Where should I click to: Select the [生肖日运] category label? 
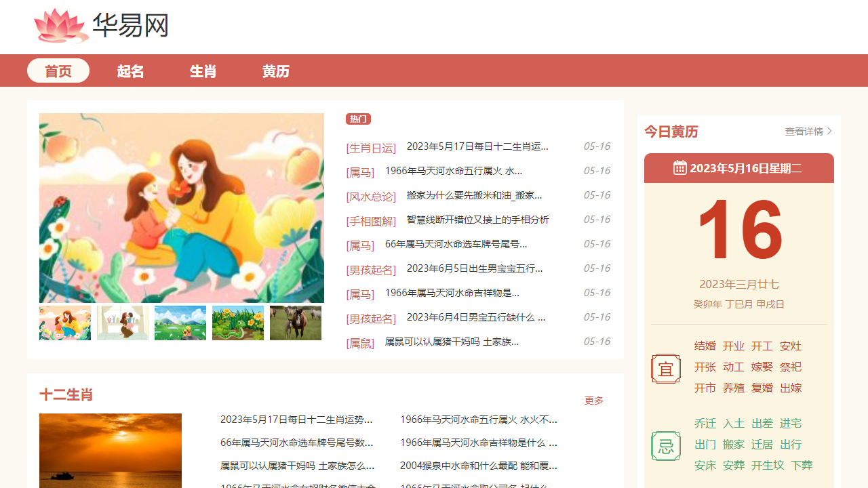371,147
